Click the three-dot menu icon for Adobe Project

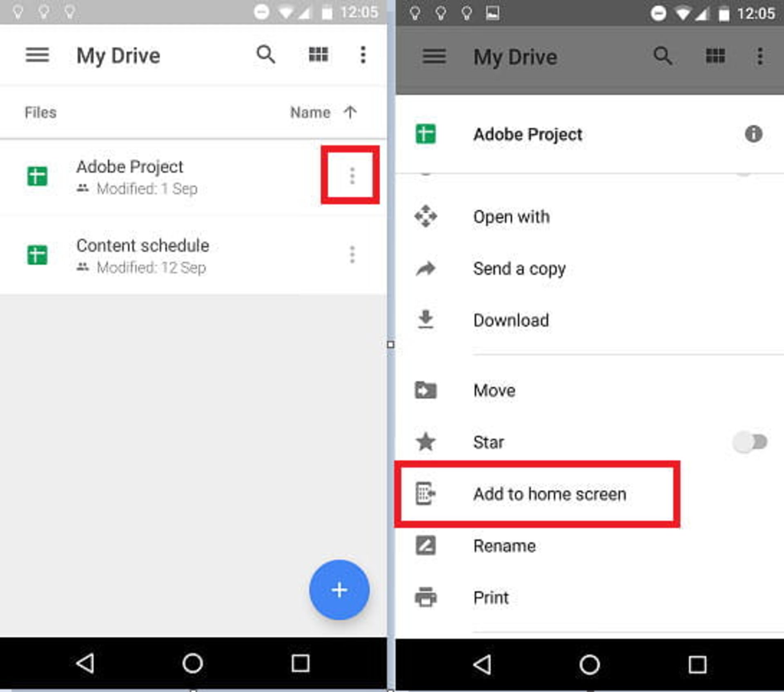(351, 176)
